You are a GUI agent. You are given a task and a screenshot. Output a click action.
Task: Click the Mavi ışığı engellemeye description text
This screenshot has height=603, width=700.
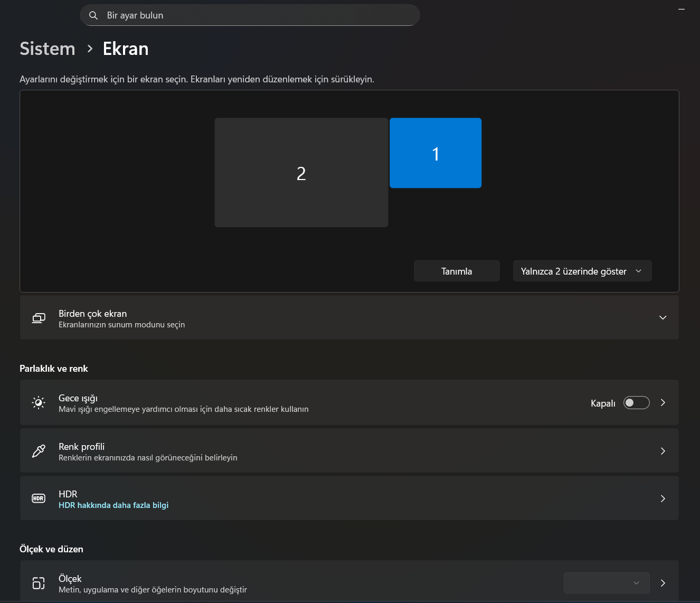(x=184, y=409)
